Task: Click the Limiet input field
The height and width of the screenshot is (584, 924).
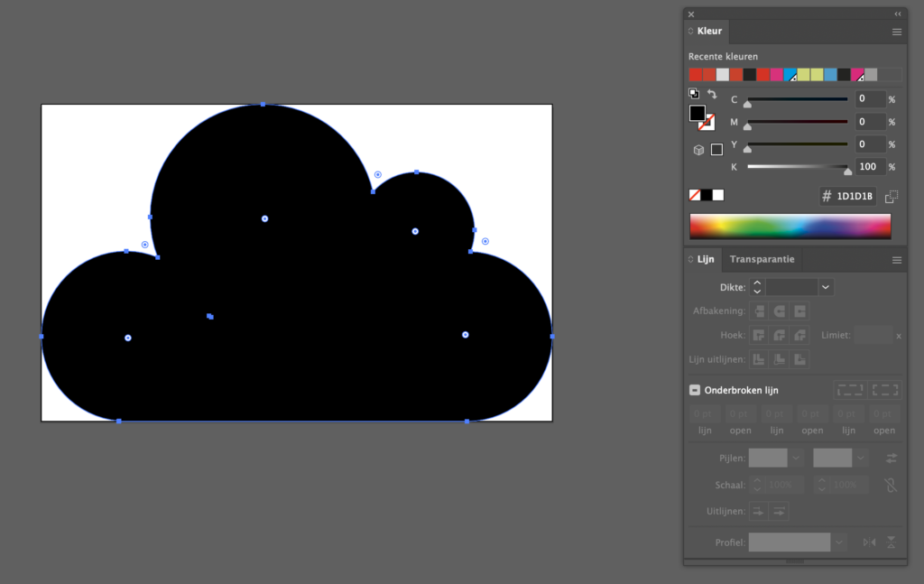Action: (x=873, y=335)
